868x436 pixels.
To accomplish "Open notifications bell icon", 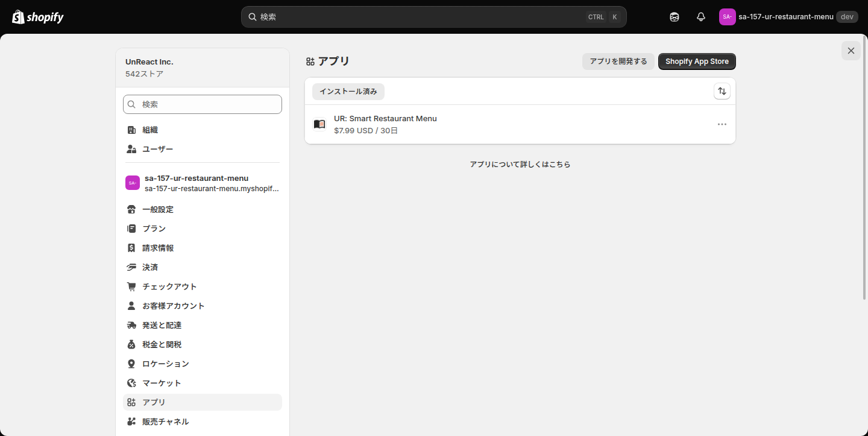I will click(701, 17).
